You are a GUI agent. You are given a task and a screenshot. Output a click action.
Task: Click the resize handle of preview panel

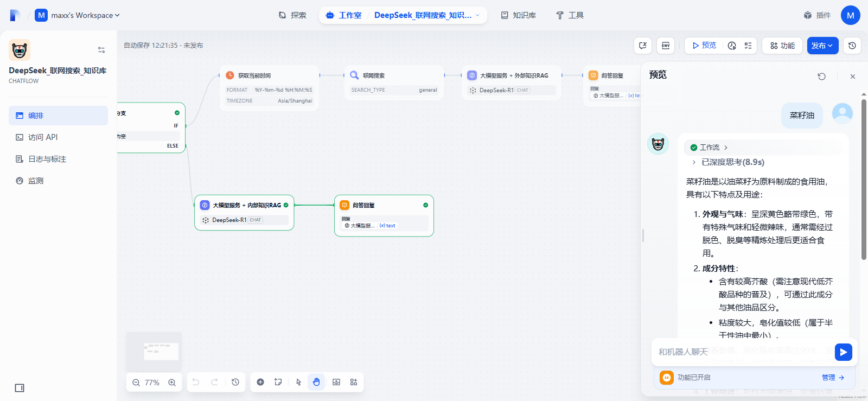click(x=643, y=235)
